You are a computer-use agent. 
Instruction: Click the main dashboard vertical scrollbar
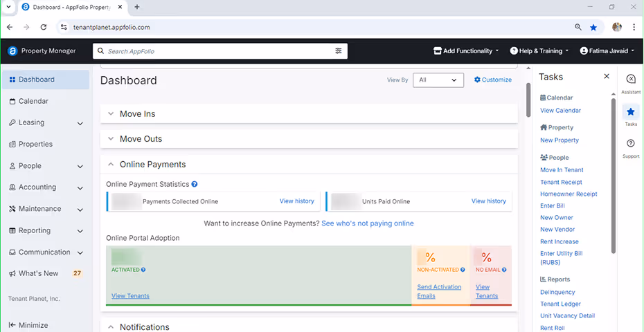click(x=528, y=100)
